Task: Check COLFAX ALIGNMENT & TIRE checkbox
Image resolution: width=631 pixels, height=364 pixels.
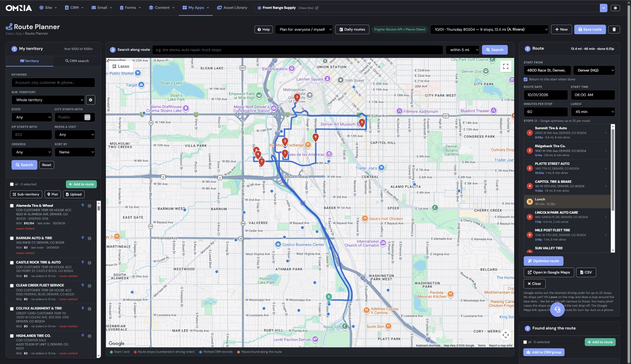Action: click(x=12, y=309)
